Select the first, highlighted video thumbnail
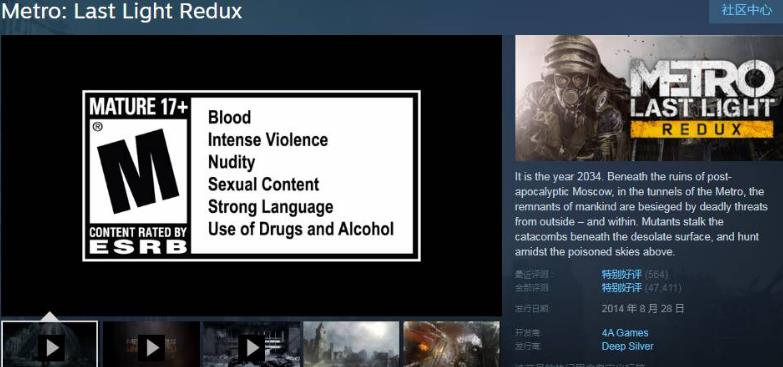 (x=49, y=344)
